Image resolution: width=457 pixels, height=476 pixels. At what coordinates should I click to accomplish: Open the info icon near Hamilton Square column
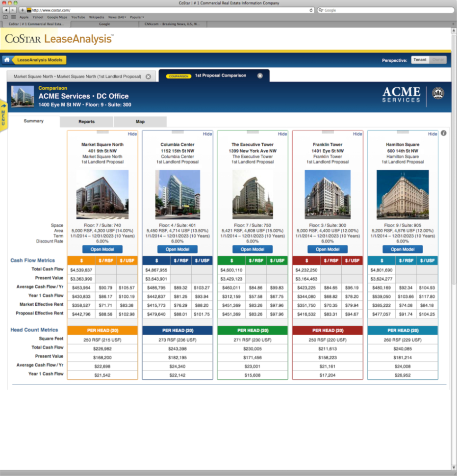click(x=444, y=132)
